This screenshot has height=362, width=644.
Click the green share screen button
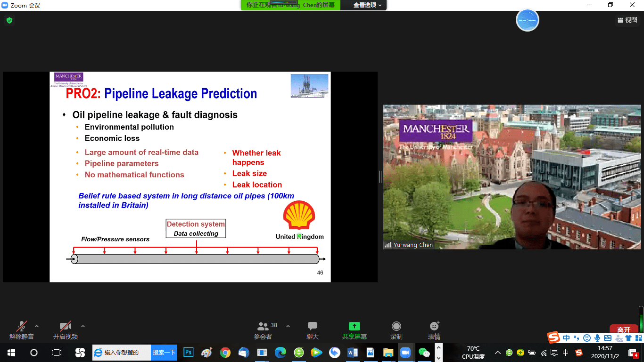click(354, 329)
